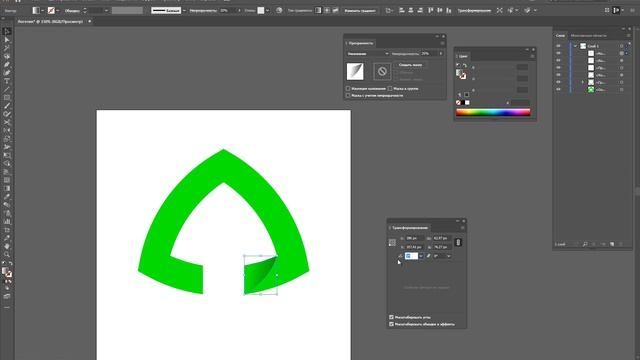Select the Type tool
The width and height of the screenshot is (640, 360).
[7, 81]
